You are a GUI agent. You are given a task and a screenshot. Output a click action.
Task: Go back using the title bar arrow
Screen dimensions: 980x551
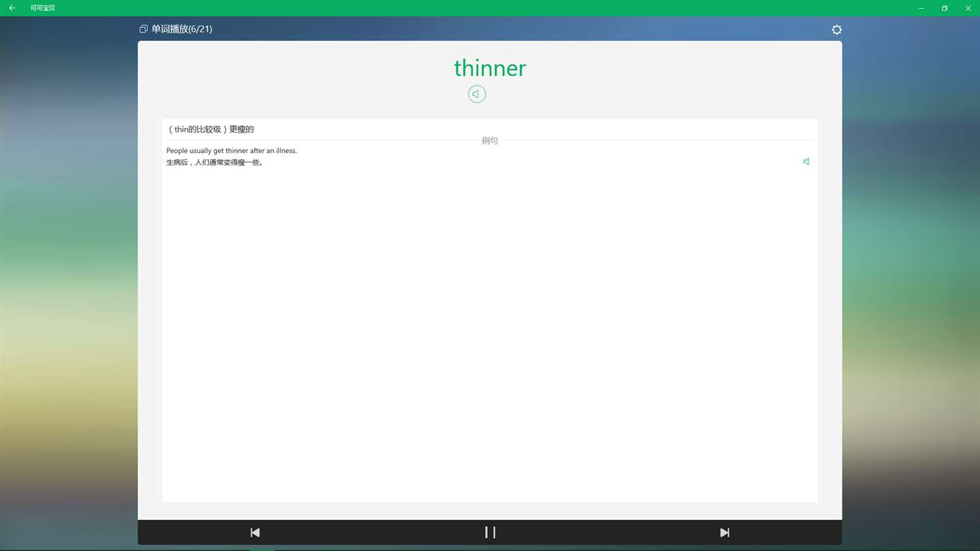[12, 8]
